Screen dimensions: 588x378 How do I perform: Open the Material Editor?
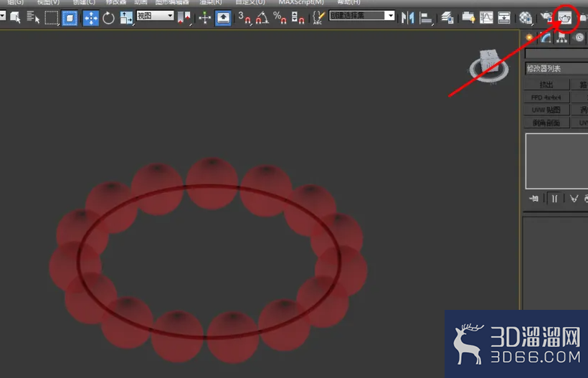coord(526,18)
